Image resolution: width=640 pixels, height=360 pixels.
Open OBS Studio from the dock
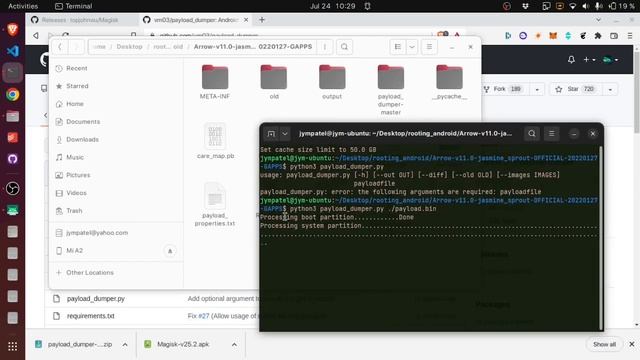[x=13, y=188]
